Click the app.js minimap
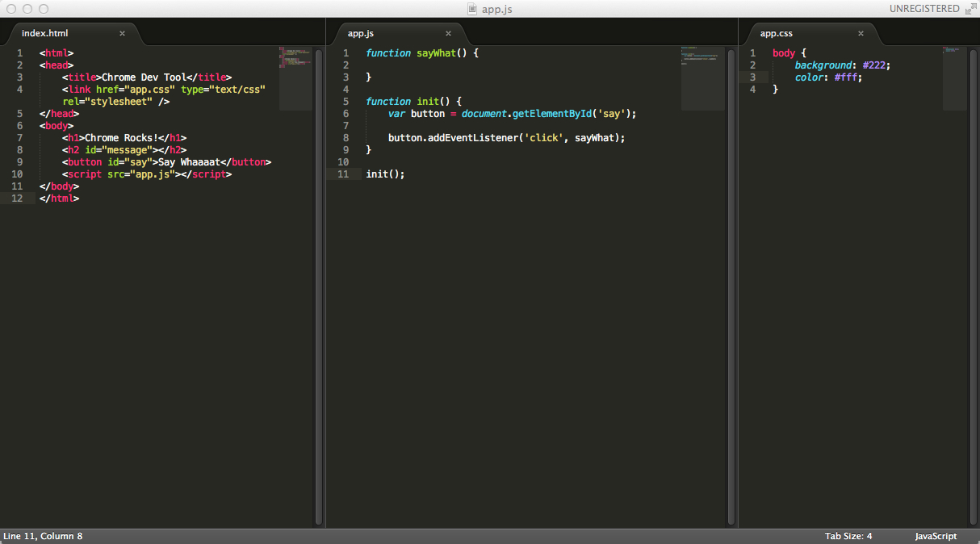Screen dimensions: 980x544 coord(702,77)
